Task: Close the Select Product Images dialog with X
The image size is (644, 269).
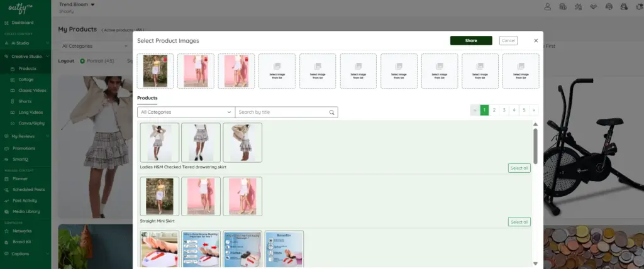Action: click(536, 41)
